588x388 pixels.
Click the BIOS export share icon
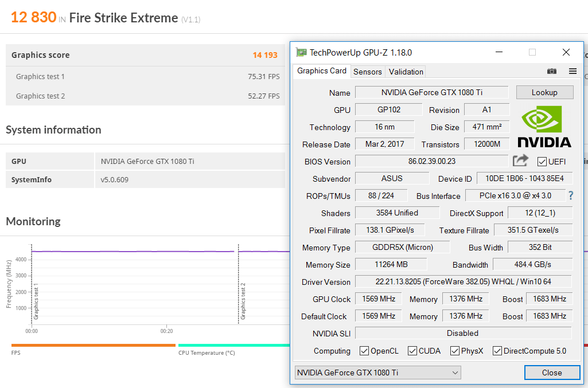point(520,160)
